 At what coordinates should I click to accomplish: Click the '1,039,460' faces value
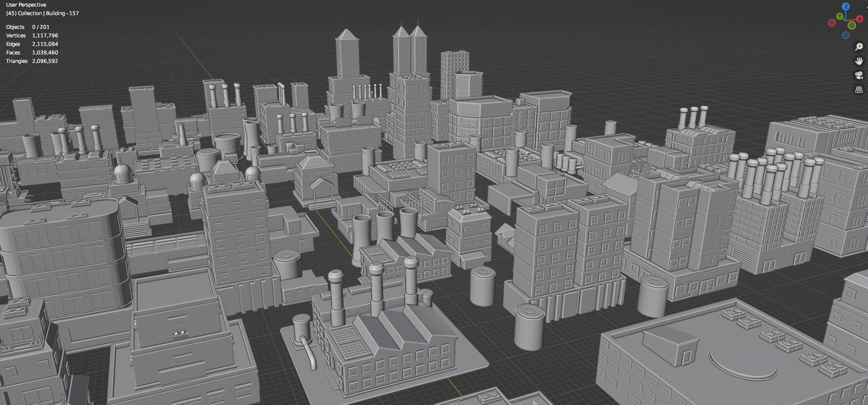[45, 53]
